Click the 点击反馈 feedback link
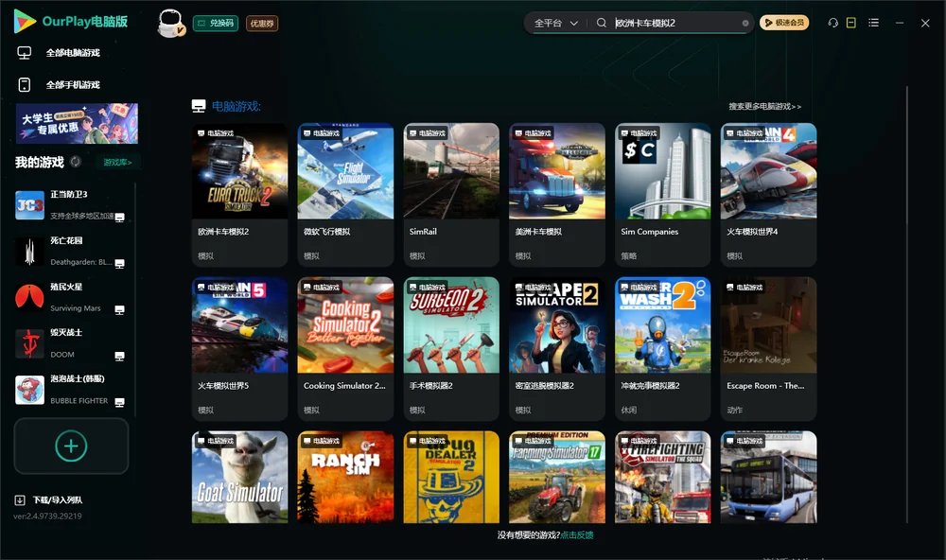Image resolution: width=946 pixels, height=560 pixels. click(x=577, y=535)
